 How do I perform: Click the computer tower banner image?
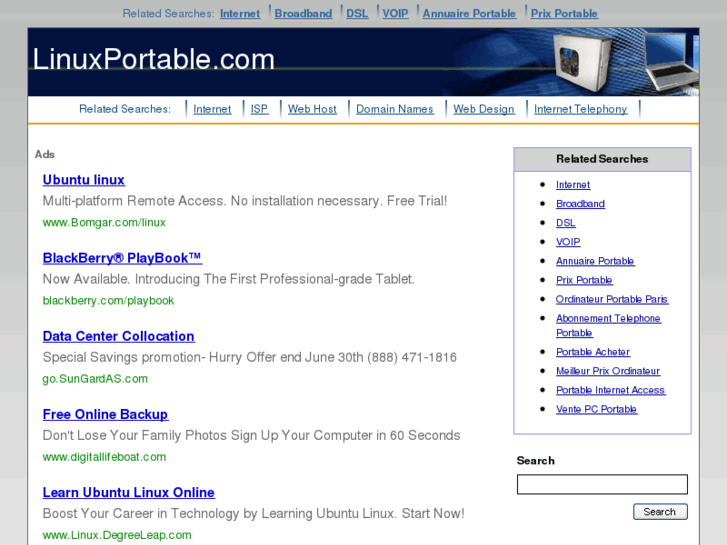(x=583, y=63)
